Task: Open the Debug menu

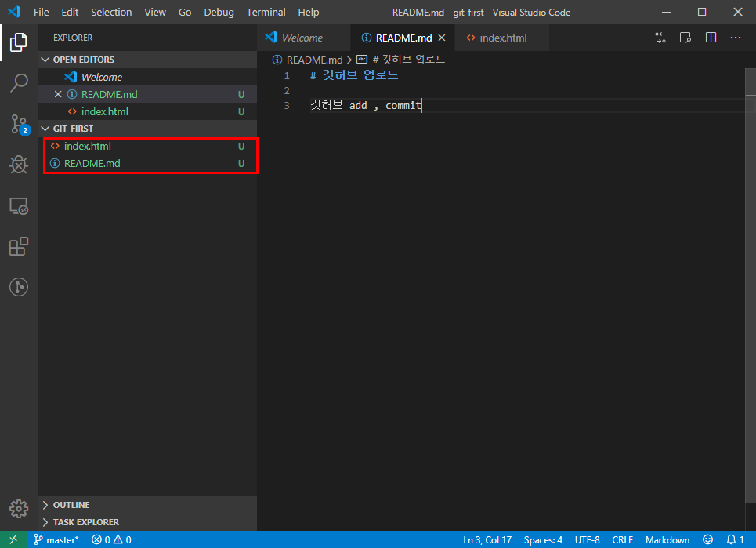Action: [x=219, y=12]
